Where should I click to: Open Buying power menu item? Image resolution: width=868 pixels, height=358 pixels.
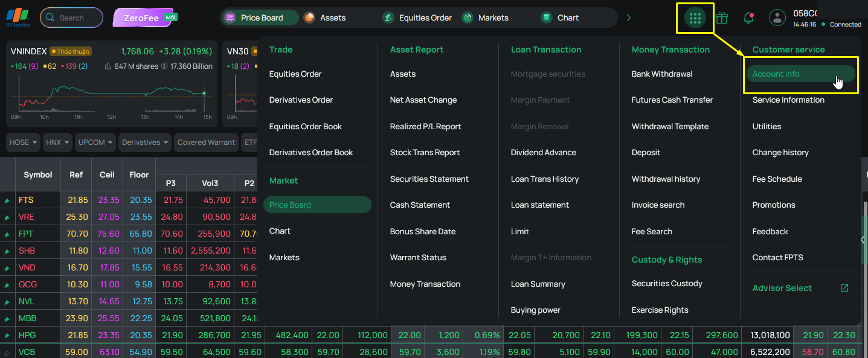(x=536, y=310)
